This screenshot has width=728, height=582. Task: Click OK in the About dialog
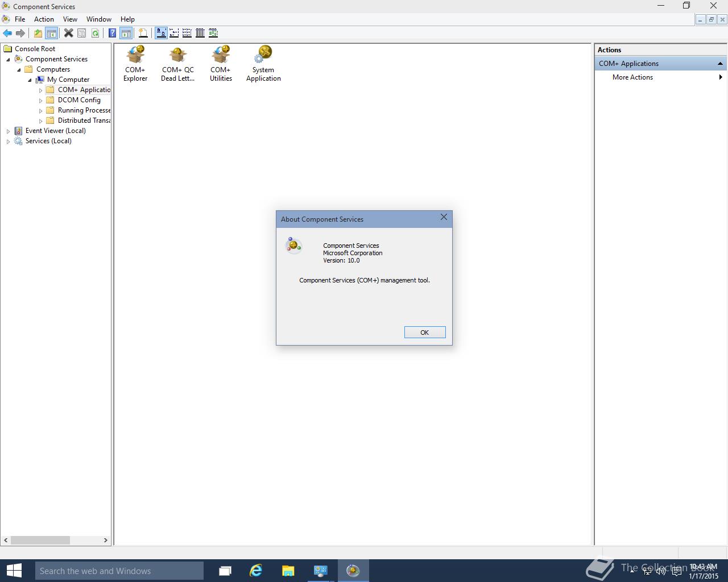(x=425, y=332)
